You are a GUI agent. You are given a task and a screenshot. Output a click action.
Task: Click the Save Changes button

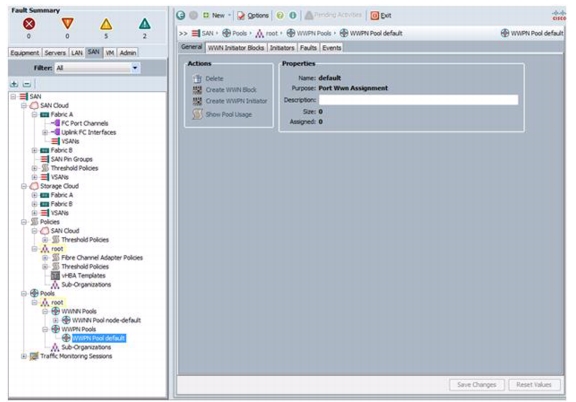(476, 385)
